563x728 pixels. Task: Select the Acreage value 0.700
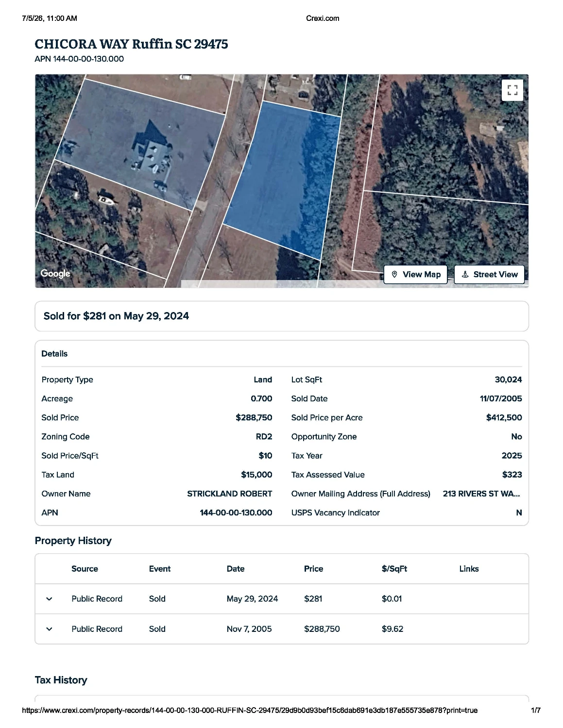(x=261, y=398)
